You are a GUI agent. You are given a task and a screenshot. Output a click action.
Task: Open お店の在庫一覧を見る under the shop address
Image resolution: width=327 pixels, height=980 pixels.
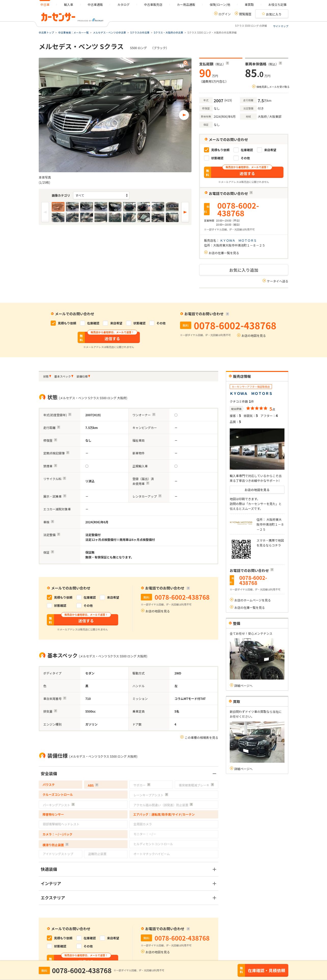(x=222, y=253)
